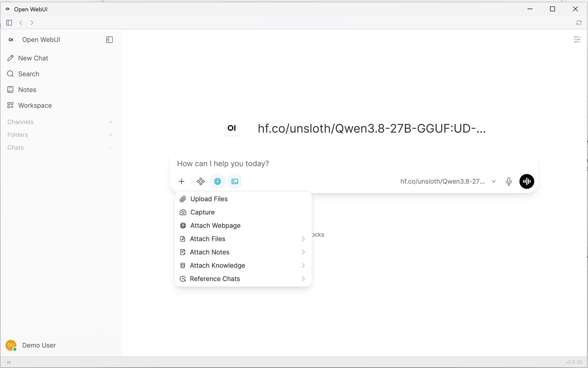Add a new channel with plus icon
Screen dimensions: 588x368
point(111,122)
